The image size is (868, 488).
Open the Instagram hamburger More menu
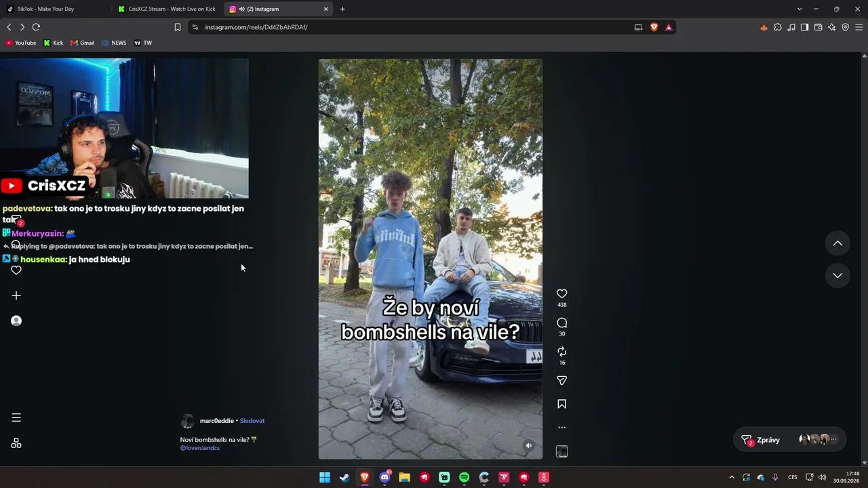(x=16, y=418)
